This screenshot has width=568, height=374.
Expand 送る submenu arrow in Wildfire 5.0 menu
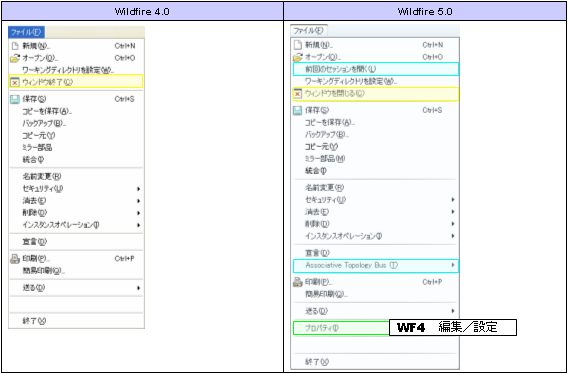coord(453,311)
